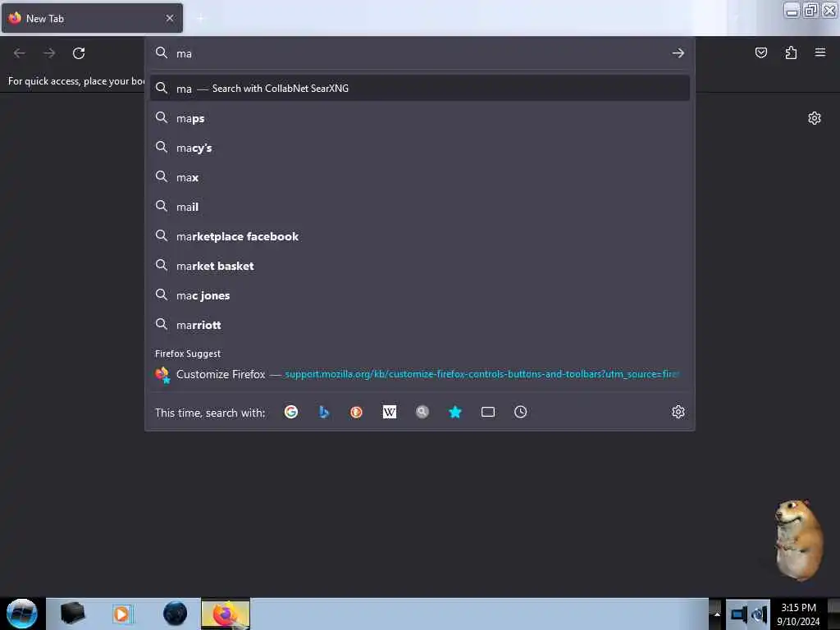Launch the media player taskbar icon
This screenshot has width=840, height=630.
click(121, 614)
